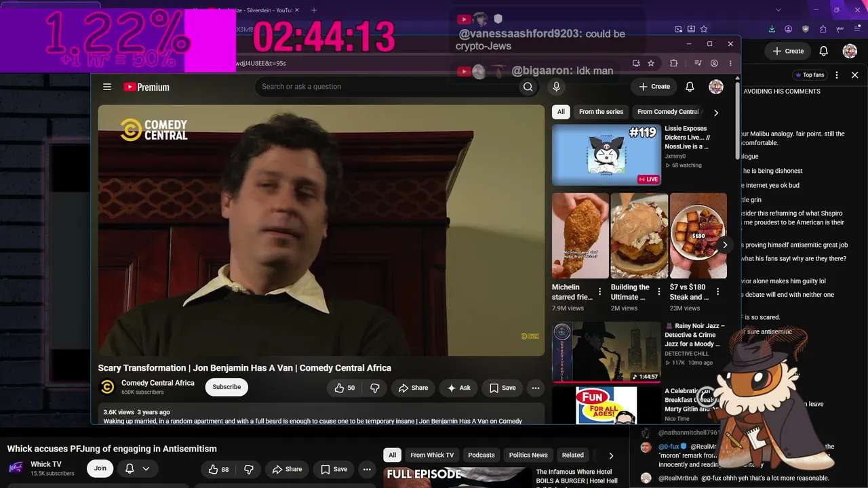Bookmark page with back browser star
Image resolution: width=868 pixels, height=488 pixels.
coord(704,29)
